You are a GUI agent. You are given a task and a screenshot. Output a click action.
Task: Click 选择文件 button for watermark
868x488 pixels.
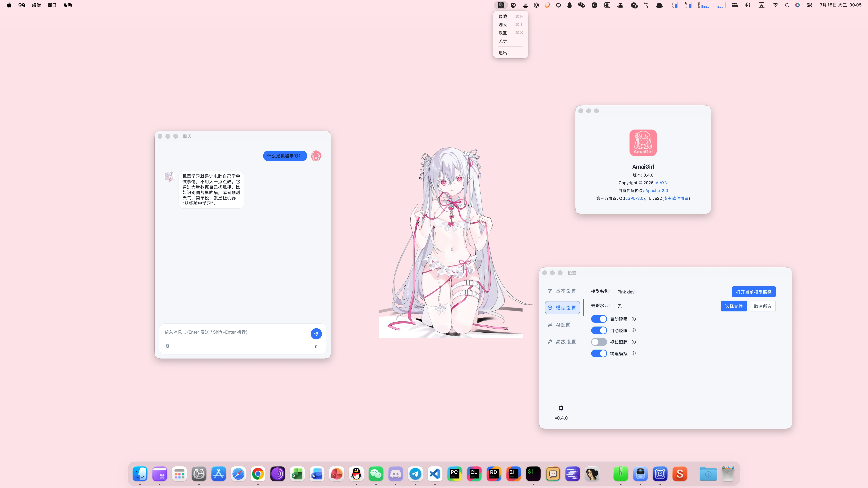click(734, 306)
